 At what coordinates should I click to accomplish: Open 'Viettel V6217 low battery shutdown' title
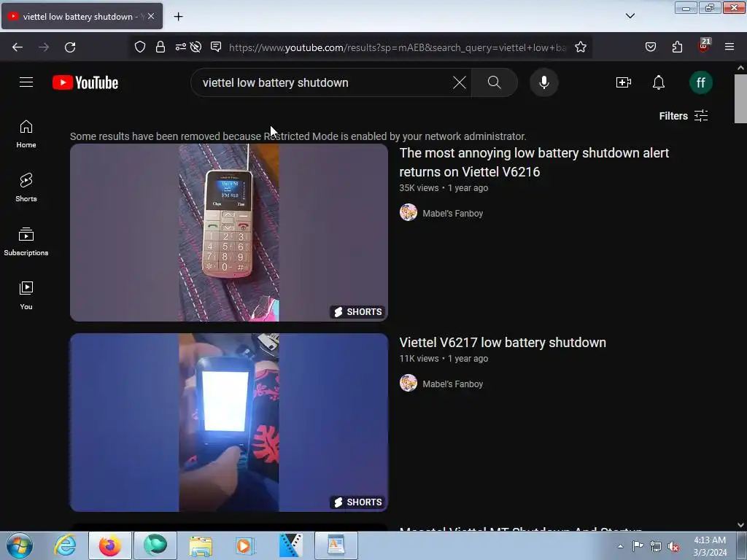[x=503, y=343]
